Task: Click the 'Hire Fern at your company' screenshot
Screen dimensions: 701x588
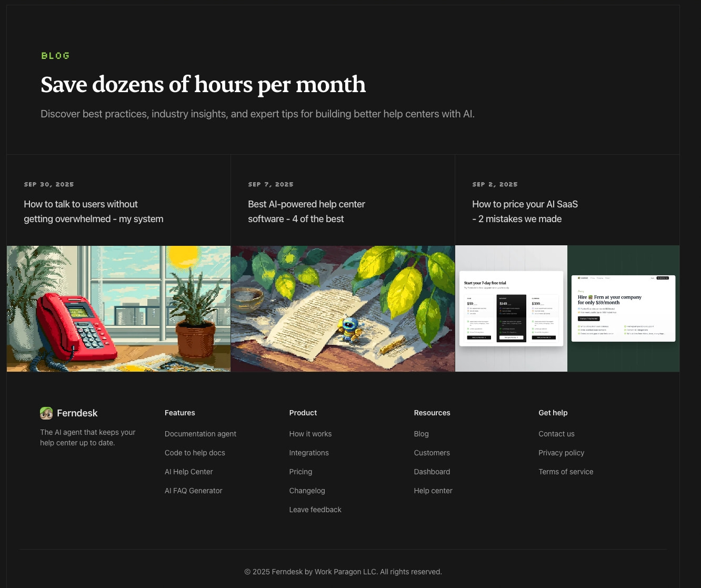Action: pyautogui.click(x=624, y=308)
